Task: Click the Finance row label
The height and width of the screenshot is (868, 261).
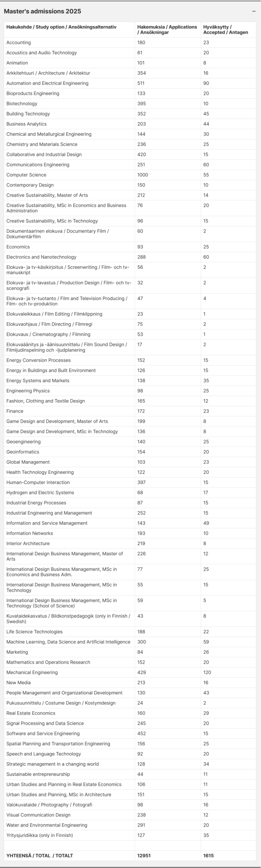Action: click(15, 411)
